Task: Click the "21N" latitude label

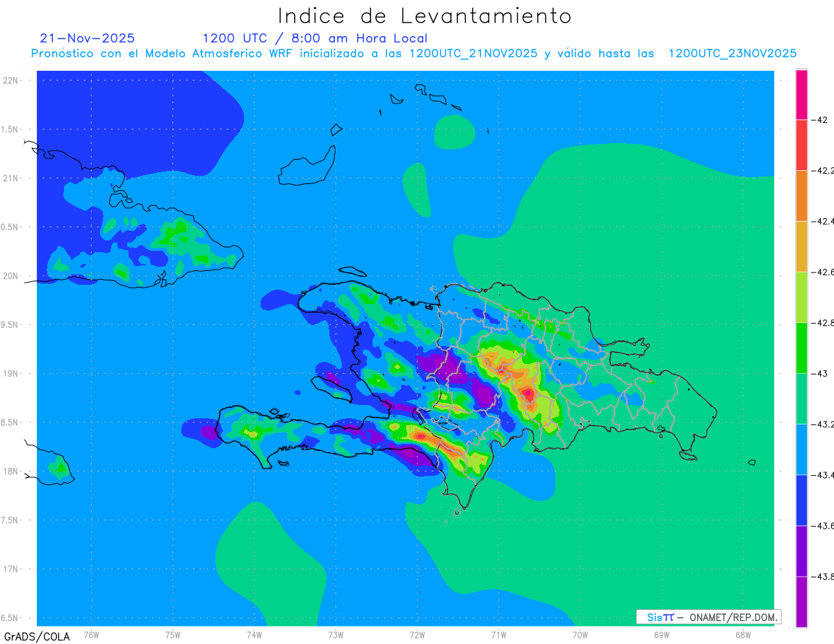Action: [10, 178]
